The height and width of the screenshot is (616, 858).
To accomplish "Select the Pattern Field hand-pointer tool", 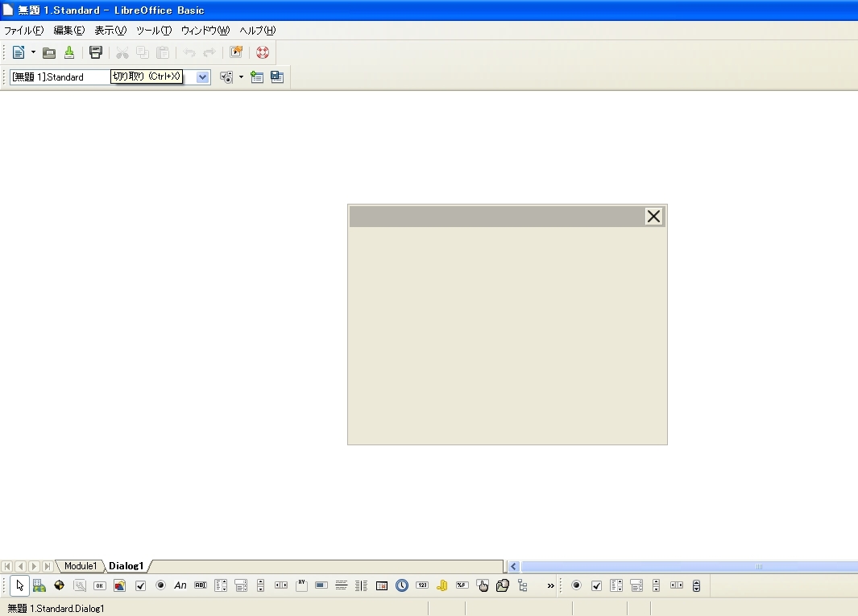I will pyautogui.click(x=483, y=585).
